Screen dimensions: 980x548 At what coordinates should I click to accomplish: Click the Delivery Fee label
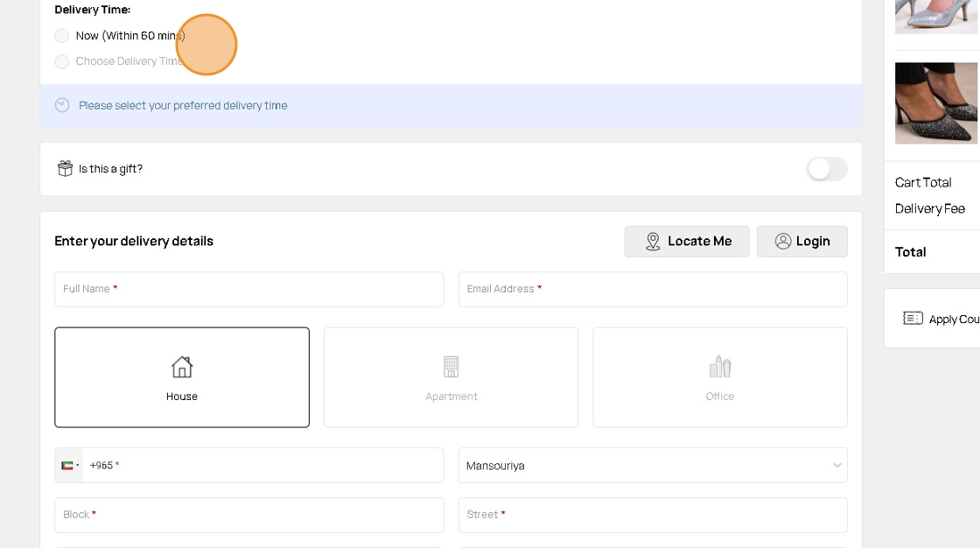930,209
